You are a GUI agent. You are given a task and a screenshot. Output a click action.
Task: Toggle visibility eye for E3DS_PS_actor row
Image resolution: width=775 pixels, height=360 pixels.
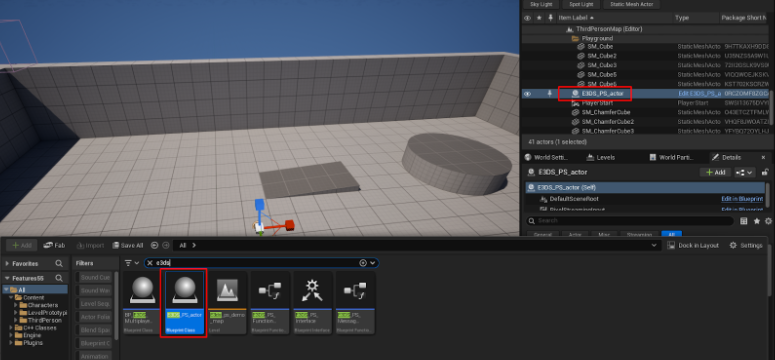click(x=527, y=93)
